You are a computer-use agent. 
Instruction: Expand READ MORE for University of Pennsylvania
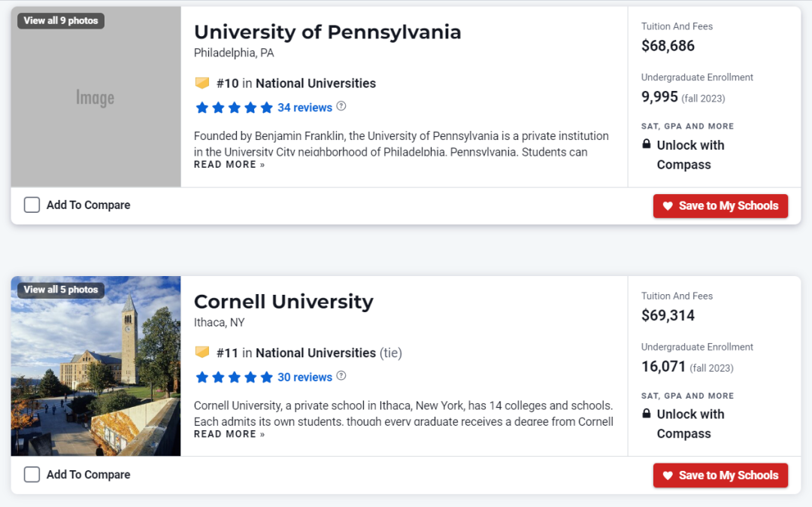[229, 165]
